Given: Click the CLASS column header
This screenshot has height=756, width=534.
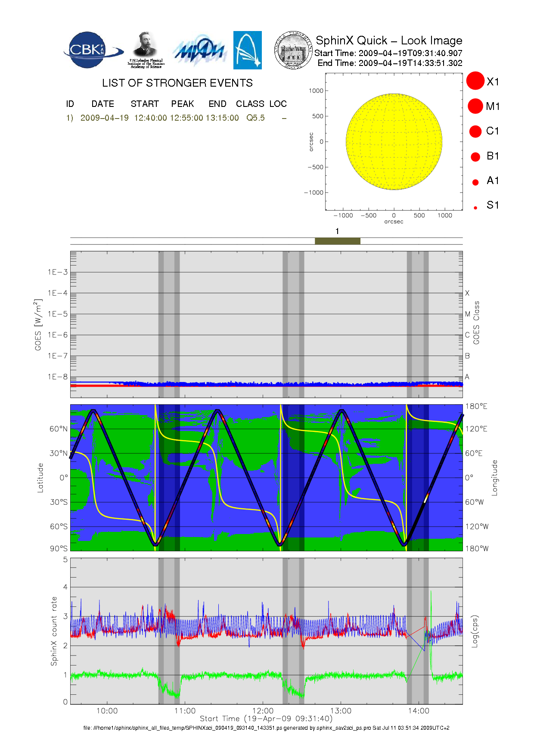Looking at the screenshot, I should click(250, 104).
